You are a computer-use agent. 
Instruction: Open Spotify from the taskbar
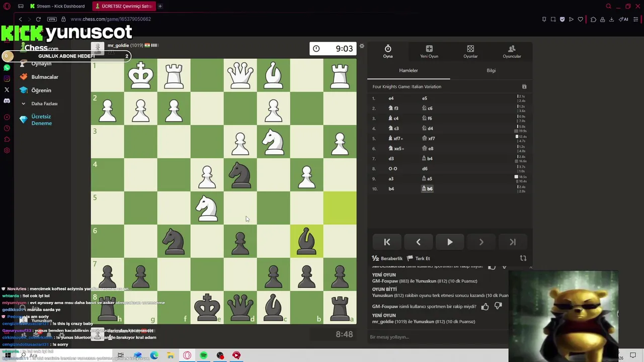pos(203,355)
